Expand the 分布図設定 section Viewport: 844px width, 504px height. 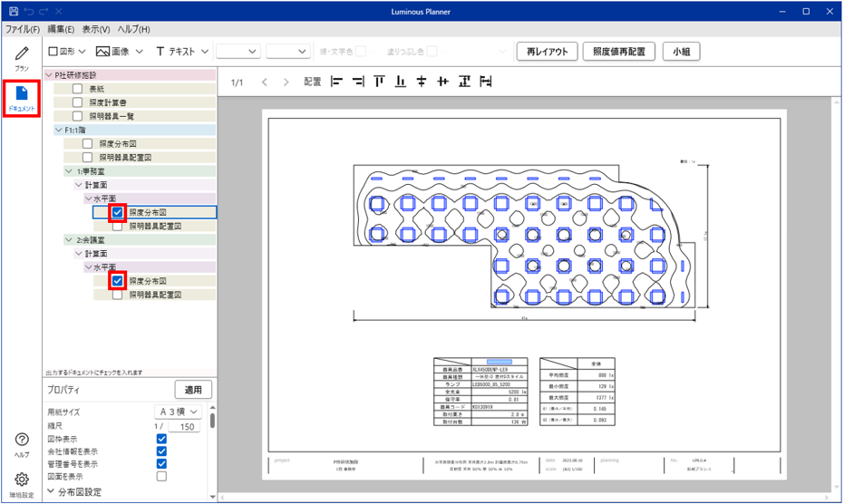(52, 492)
